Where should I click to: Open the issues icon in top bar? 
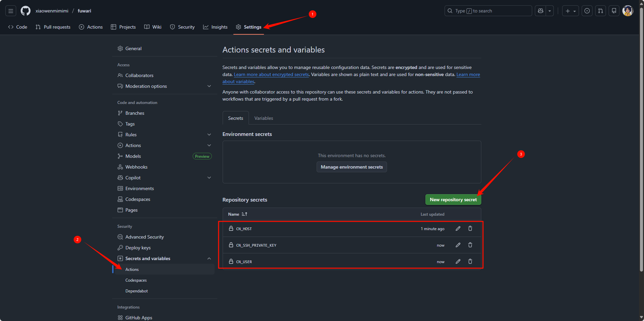[x=587, y=11]
